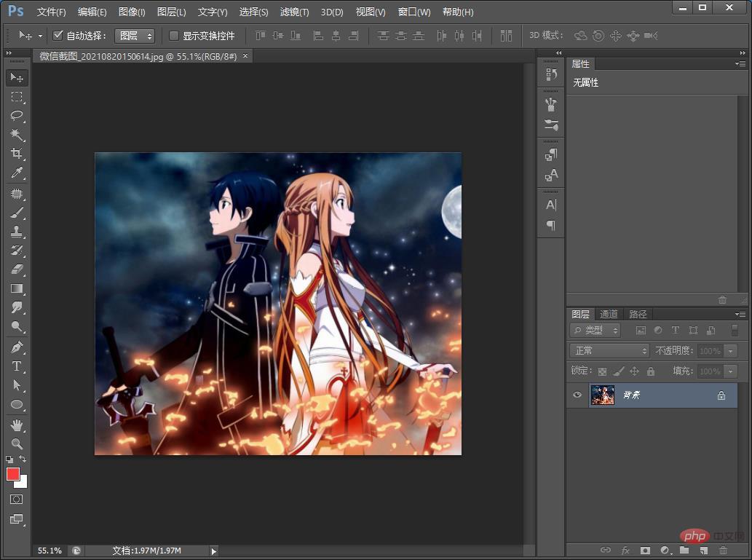Screen dimensions: 752x560
Task: Open the 滤镜(T) menu
Action: 294,12
